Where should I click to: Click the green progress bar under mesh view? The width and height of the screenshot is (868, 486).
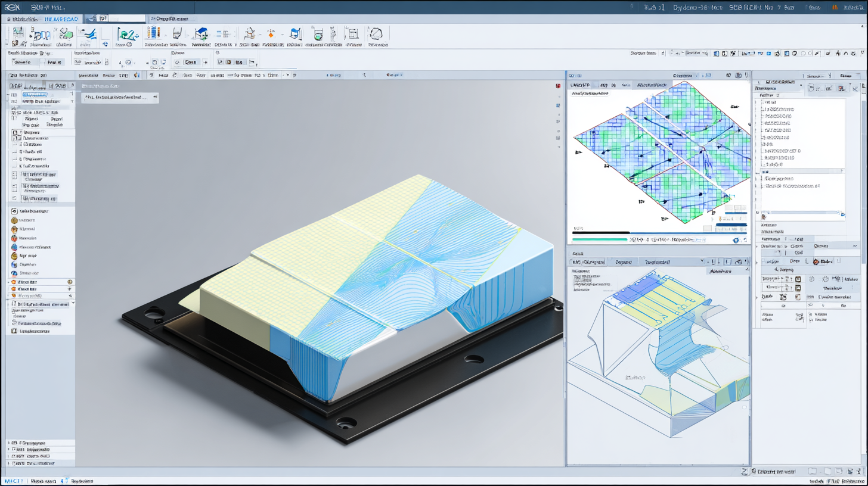[598, 239]
